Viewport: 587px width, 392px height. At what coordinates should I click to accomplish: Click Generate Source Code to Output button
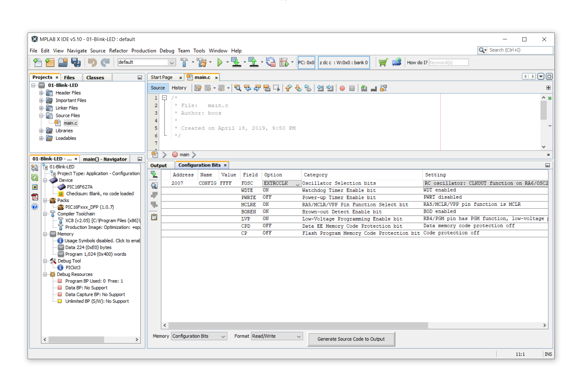coord(351,339)
